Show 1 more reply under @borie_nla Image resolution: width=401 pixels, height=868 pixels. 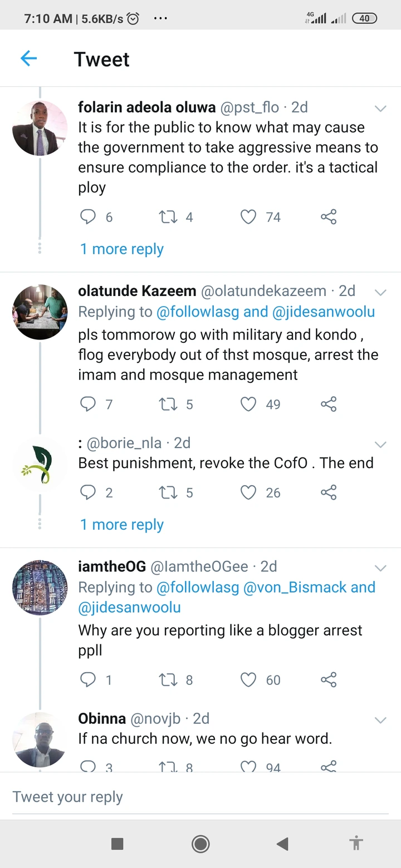pyautogui.click(x=122, y=524)
